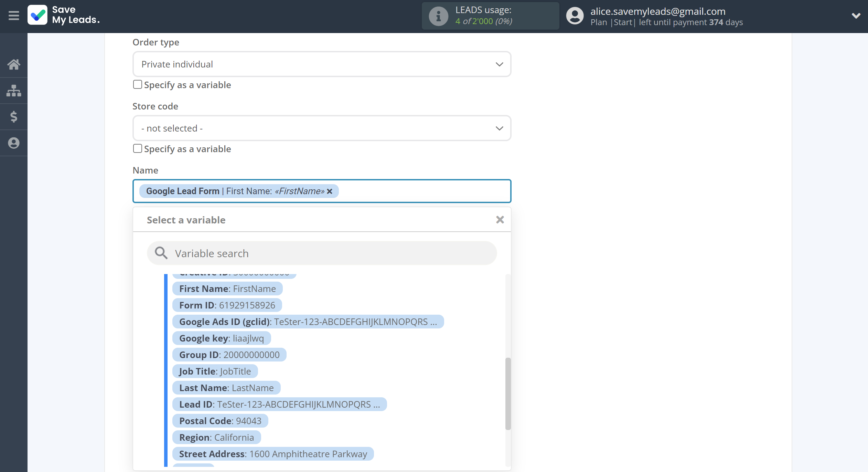The image size is (868, 472).
Task: Click the variable list scrollbar
Action: 508,394
